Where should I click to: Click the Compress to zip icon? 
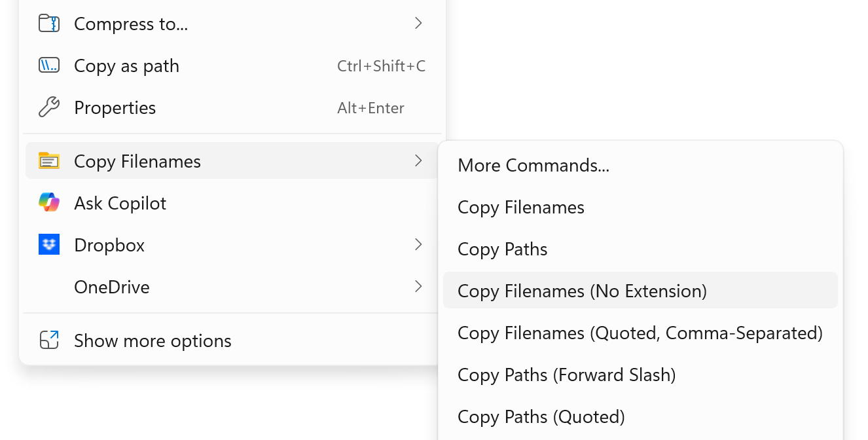pos(49,23)
